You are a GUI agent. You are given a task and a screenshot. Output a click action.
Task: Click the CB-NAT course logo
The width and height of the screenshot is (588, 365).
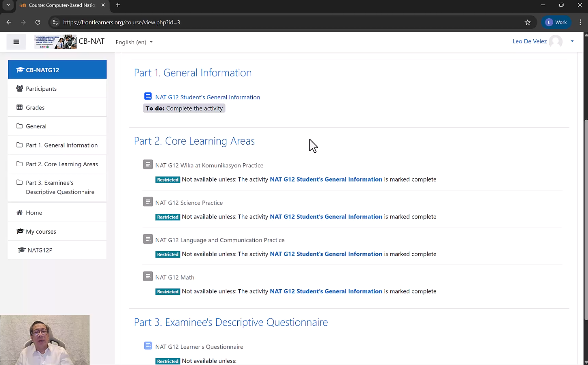tap(55, 41)
